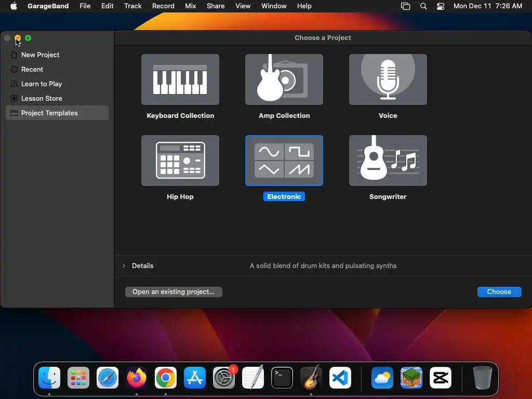Open Terminal from the Dock
The image size is (532, 399).
pyautogui.click(x=282, y=378)
